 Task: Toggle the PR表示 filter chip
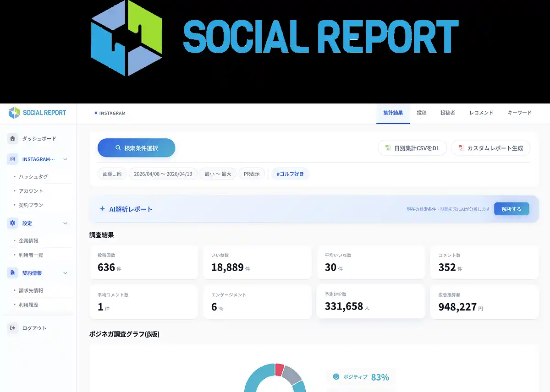coord(252,174)
